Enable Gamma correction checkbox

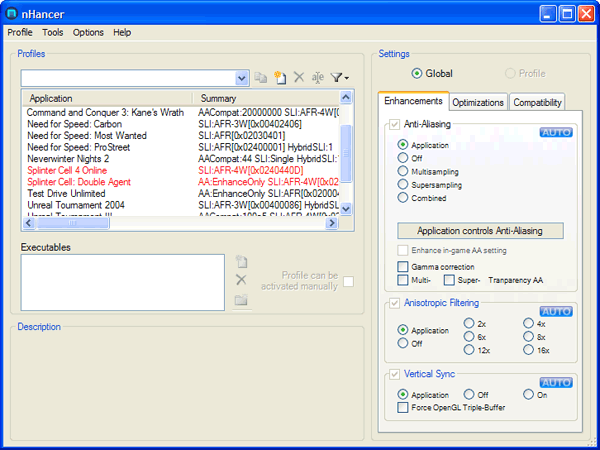click(x=403, y=266)
